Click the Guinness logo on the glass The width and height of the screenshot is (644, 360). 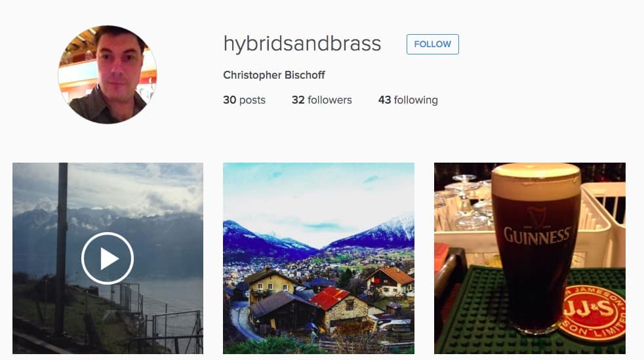[537, 235]
